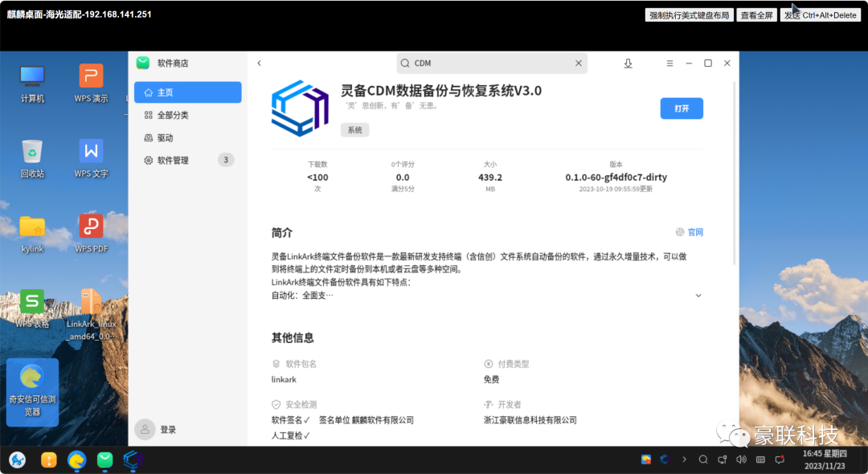Click the keyboard tray icon
868x474 pixels.
760,459
